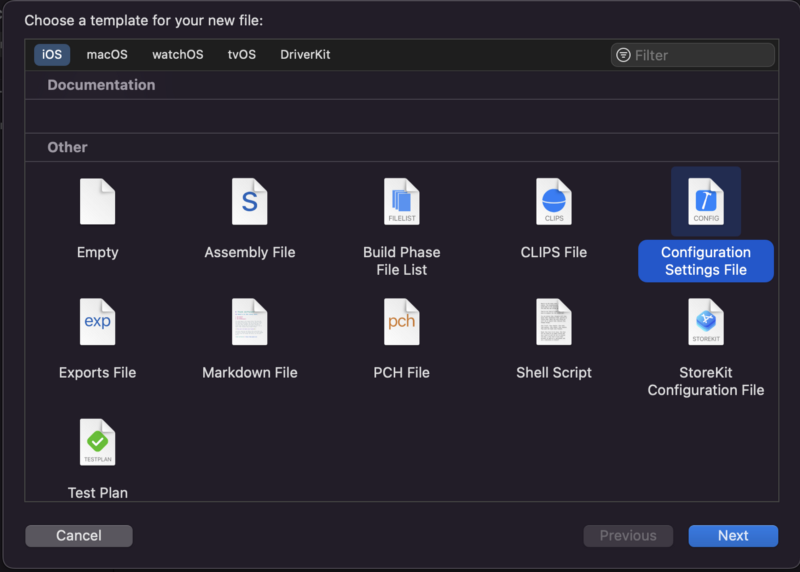
Task: Open the watchOS platform tab
Action: [178, 55]
